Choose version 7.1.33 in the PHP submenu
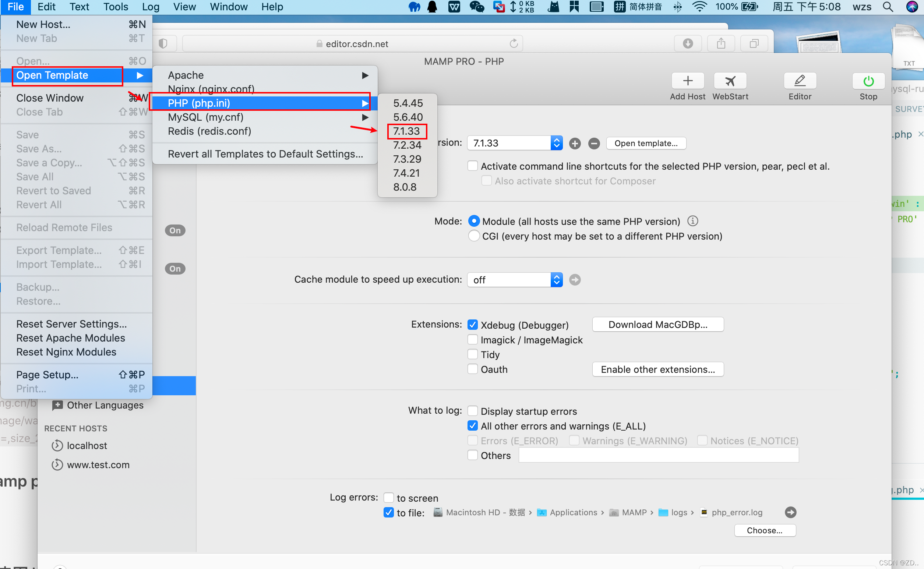924x569 pixels. click(406, 131)
